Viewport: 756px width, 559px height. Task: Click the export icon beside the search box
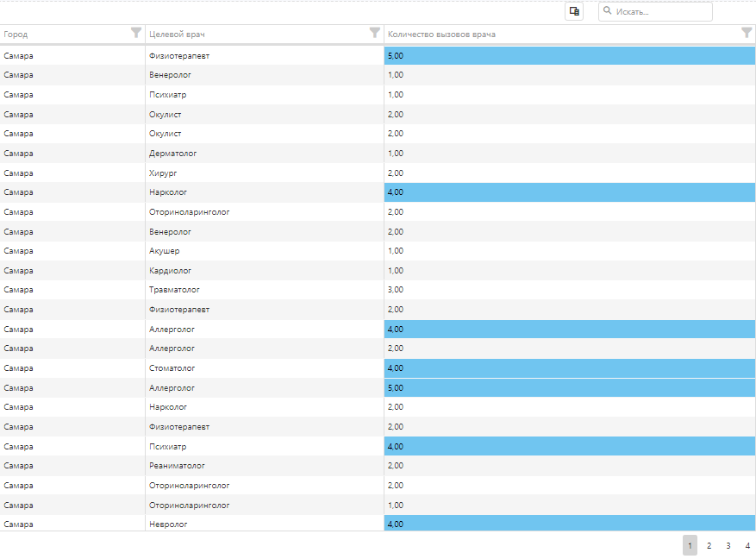pyautogui.click(x=574, y=11)
